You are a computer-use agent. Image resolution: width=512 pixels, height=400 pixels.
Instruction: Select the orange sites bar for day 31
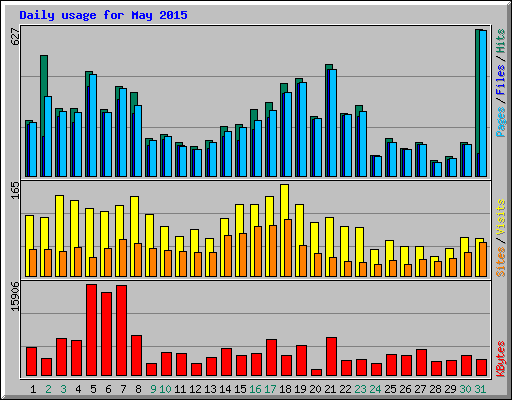pyautogui.click(x=483, y=259)
